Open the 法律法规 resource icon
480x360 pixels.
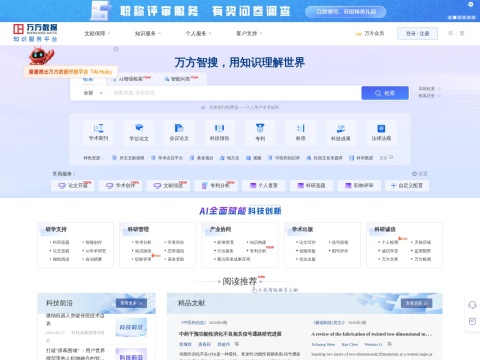pos(381,132)
